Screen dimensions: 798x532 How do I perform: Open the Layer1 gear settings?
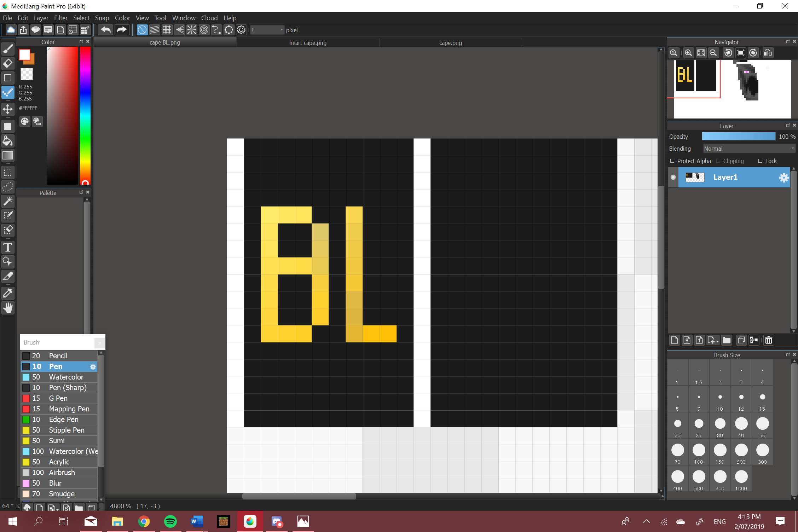tap(784, 178)
